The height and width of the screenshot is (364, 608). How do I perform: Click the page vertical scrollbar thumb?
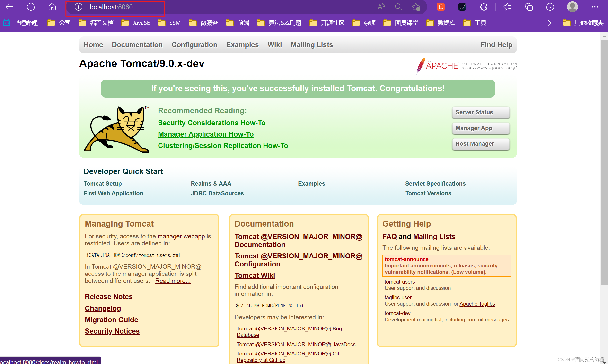click(604, 162)
